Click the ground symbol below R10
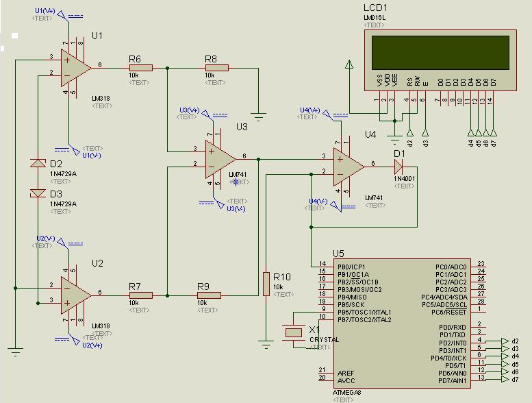The height and width of the screenshot is (403, 532). click(x=266, y=344)
